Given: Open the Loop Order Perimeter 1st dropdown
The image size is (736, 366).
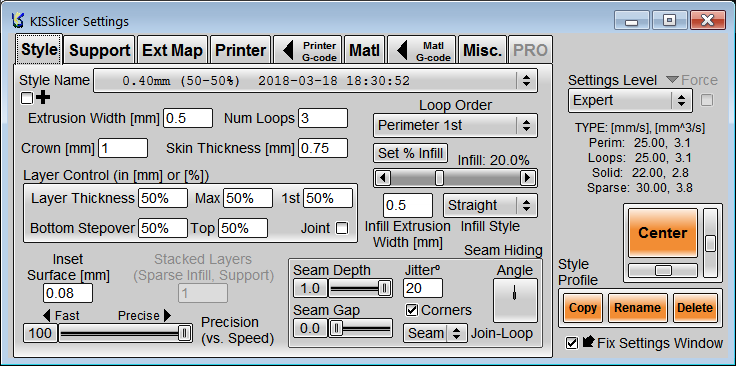Looking at the screenshot, I should click(x=455, y=125).
